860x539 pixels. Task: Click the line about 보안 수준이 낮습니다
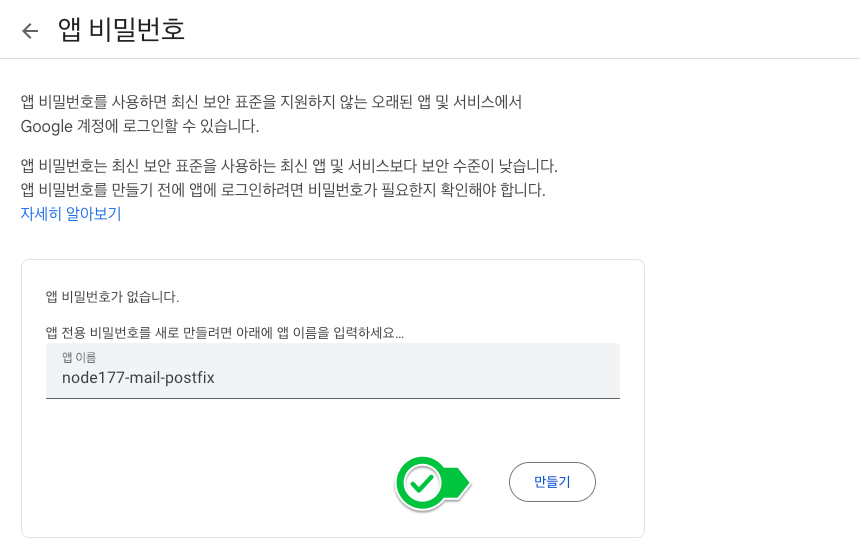coord(289,166)
